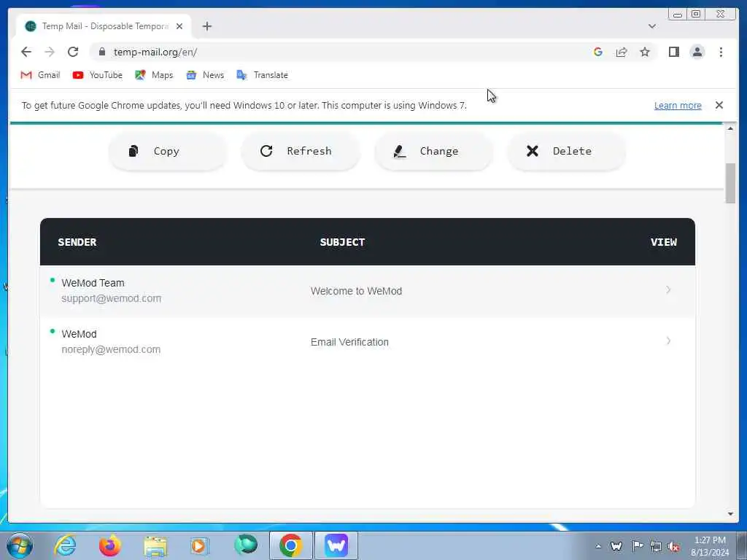Click the SENDER column header
This screenshot has width=747, height=560.
point(77,242)
